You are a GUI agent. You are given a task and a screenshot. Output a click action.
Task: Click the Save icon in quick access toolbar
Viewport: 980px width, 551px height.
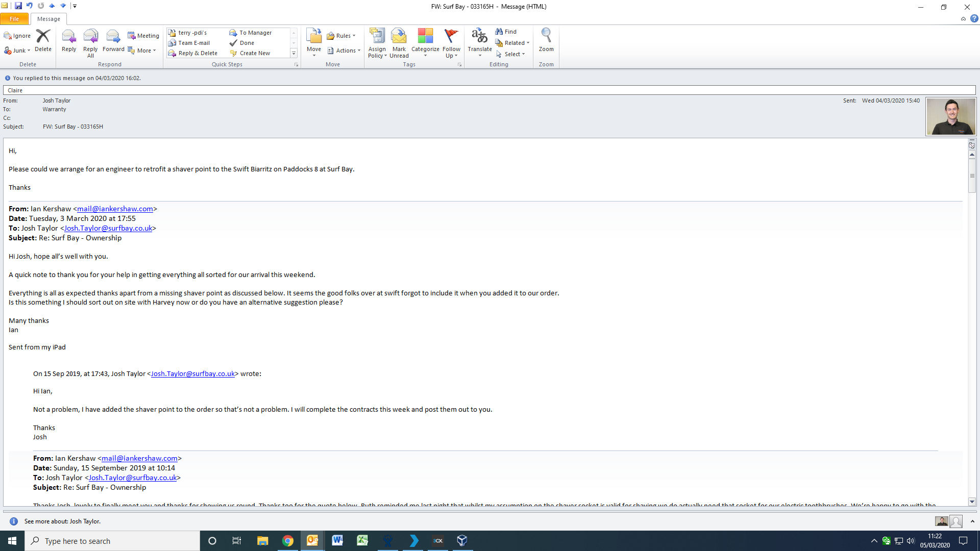click(x=18, y=6)
